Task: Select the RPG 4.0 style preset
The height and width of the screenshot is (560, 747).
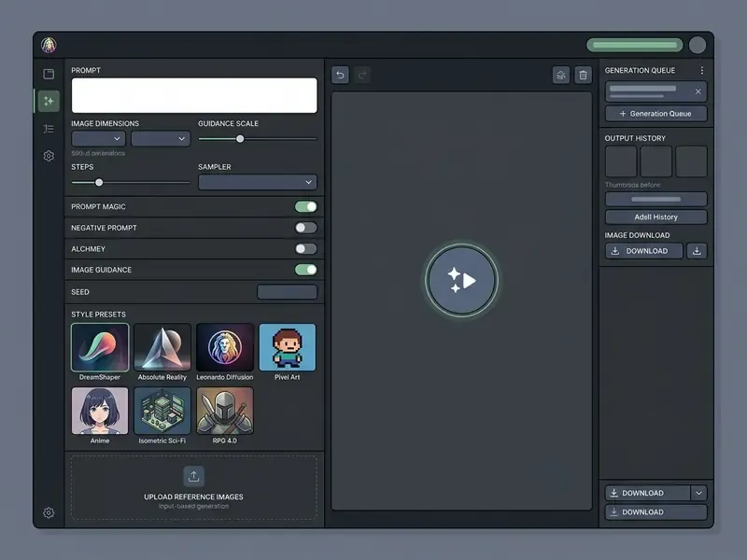Action: click(225, 411)
